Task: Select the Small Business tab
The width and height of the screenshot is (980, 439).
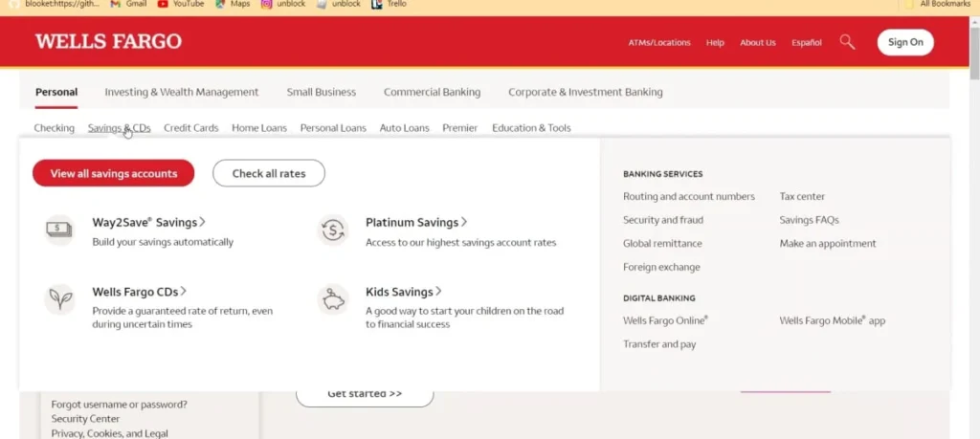Action: click(322, 92)
